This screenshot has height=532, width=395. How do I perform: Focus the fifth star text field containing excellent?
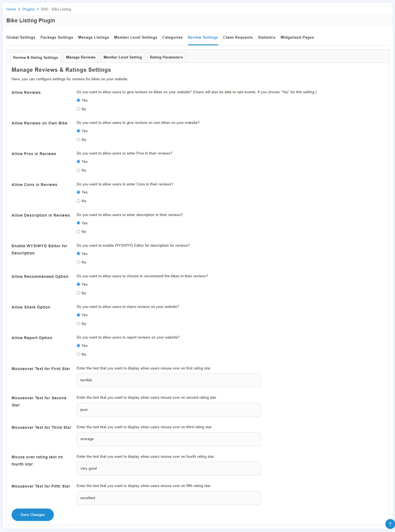169,498
